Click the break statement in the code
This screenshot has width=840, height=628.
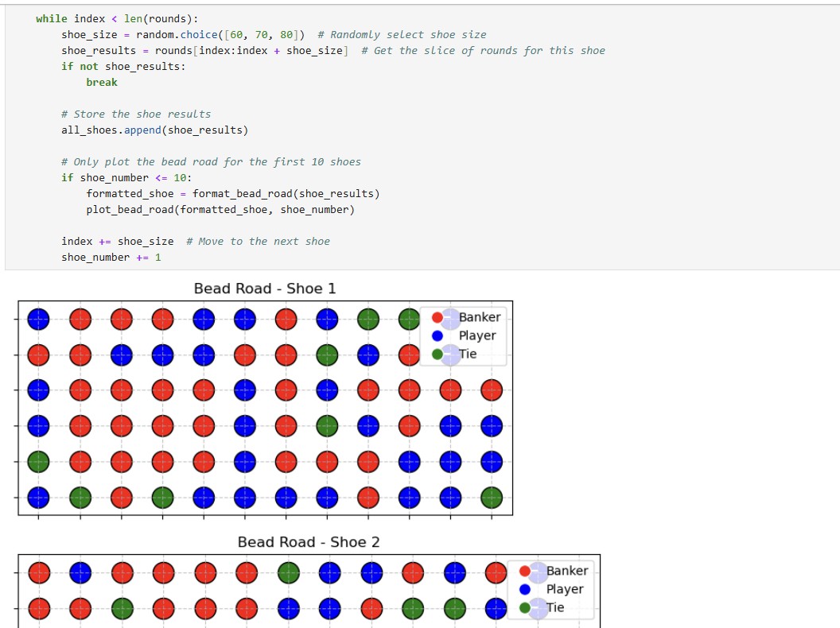101,82
